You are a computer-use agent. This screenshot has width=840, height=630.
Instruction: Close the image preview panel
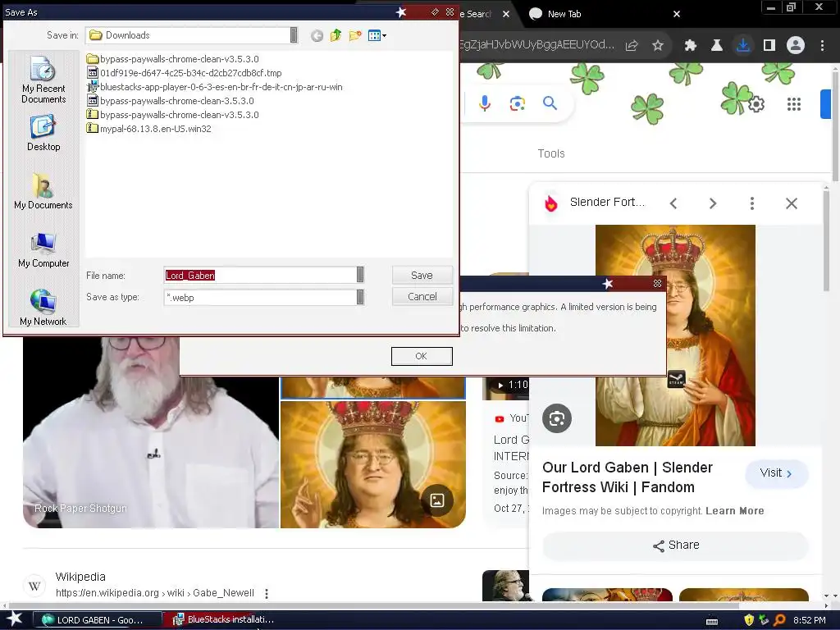[x=792, y=203]
